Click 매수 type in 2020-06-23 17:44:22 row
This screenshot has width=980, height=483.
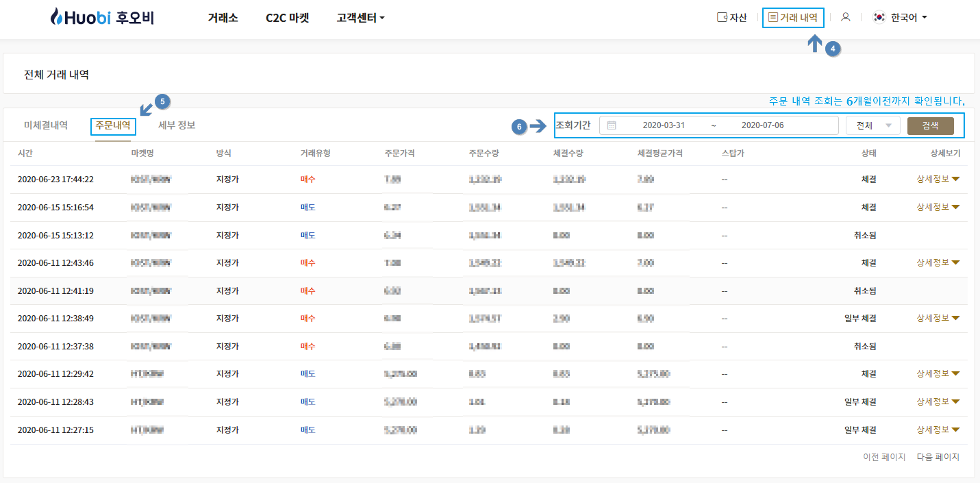(307, 179)
